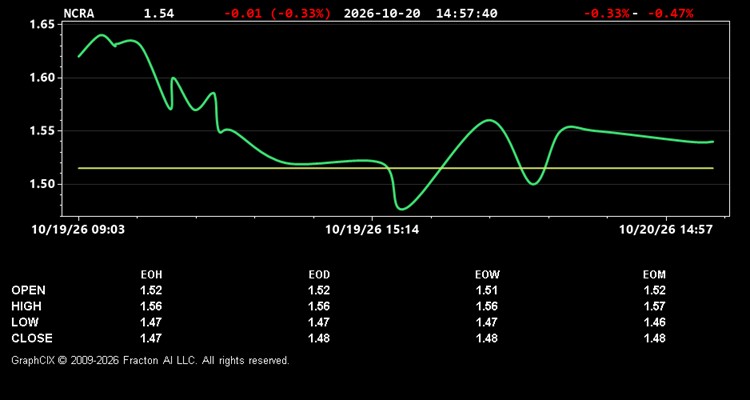Select the EOM column header
The image size is (750, 400).
(654, 275)
